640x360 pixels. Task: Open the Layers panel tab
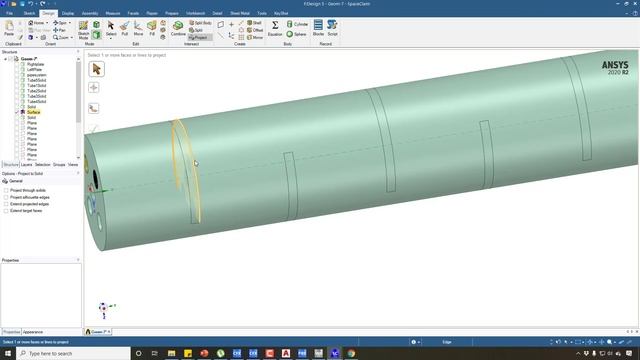click(27, 165)
